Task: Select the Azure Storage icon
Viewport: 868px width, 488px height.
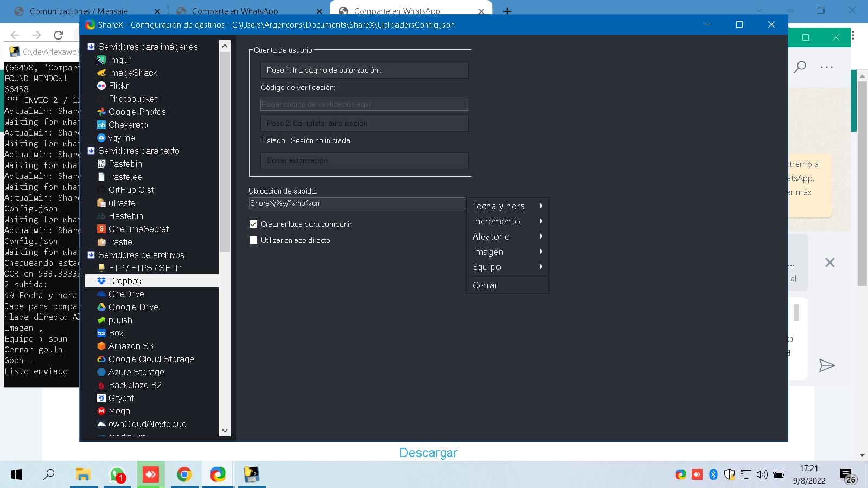Action: pyautogui.click(x=101, y=372)
